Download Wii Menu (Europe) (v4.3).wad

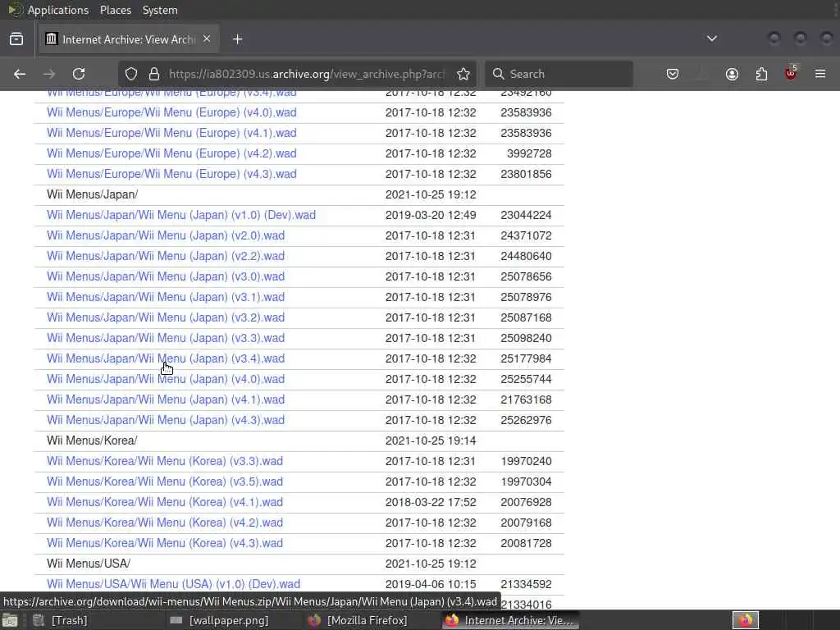[x=171, y=174]
